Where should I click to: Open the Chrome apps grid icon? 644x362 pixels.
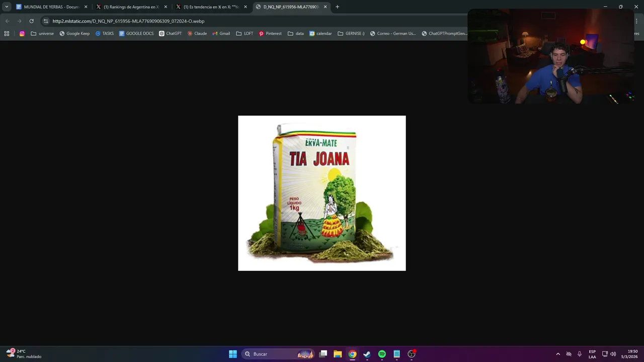click(7, 34)
